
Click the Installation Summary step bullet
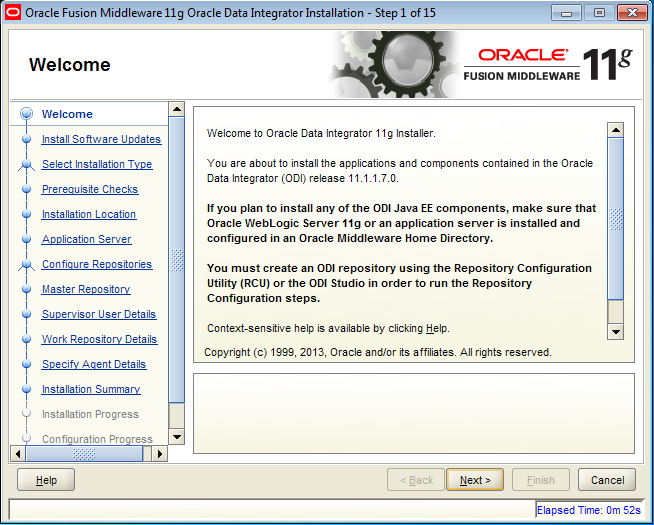click(26, 389)
